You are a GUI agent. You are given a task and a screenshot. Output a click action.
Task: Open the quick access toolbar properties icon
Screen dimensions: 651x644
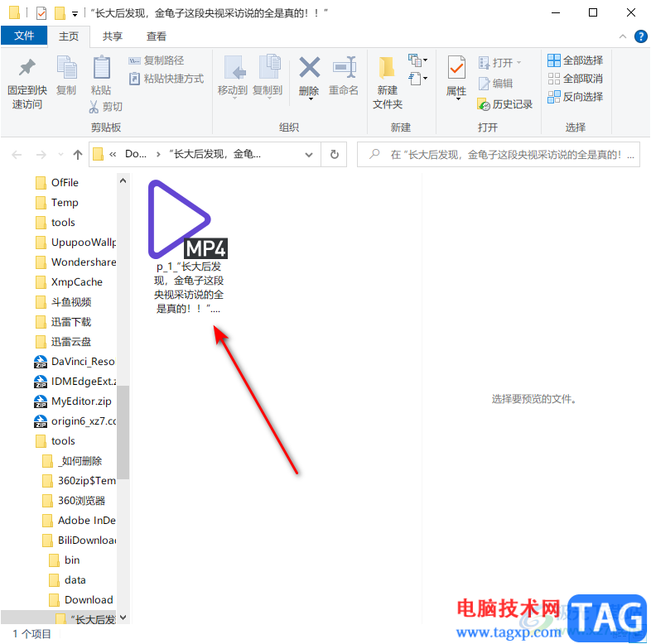tap(41, 13)
